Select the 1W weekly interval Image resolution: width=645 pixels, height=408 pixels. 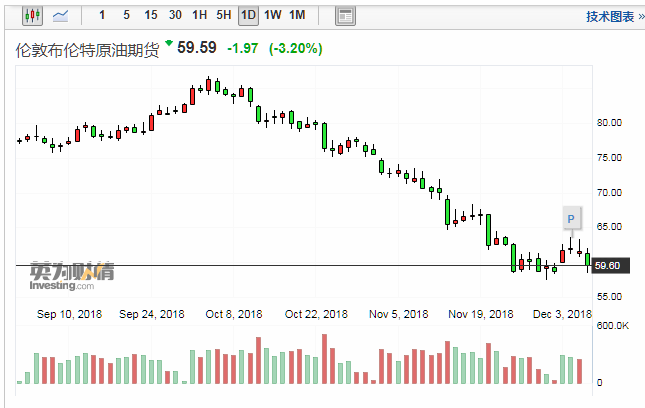(273, 15)
